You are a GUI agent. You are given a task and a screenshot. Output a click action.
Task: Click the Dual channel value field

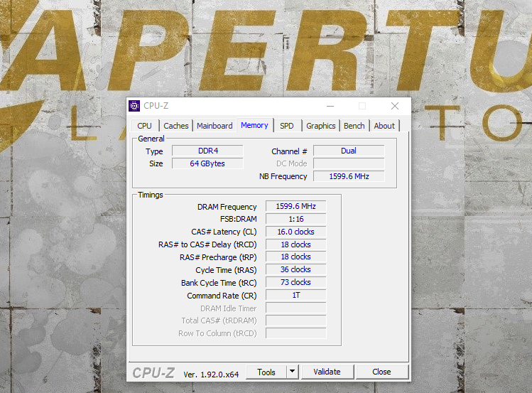[349, 151]
